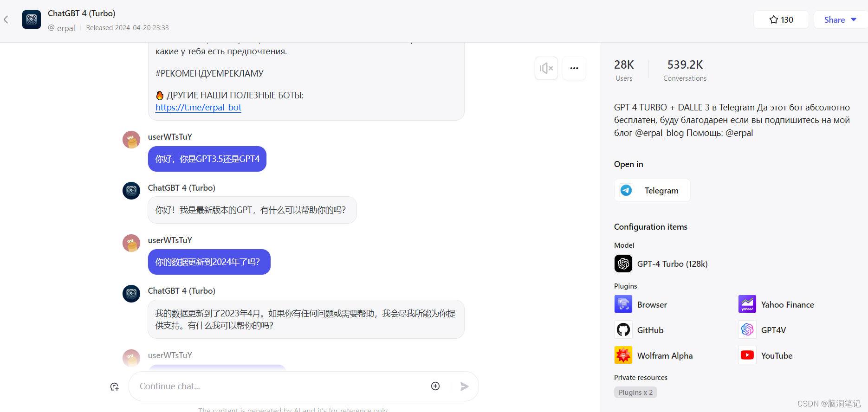Toggle the muted speaker audio icon
Viewport: 868px width, 412px height.
coord(546,68)
